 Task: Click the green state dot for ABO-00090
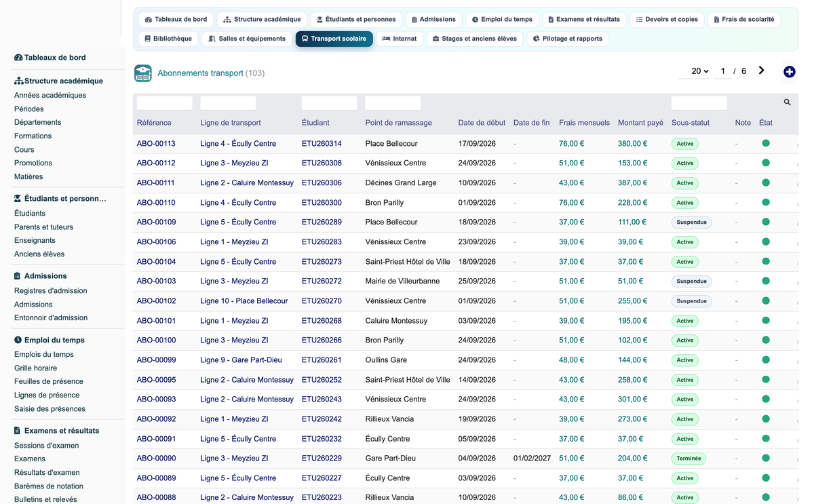pos(766,458)
